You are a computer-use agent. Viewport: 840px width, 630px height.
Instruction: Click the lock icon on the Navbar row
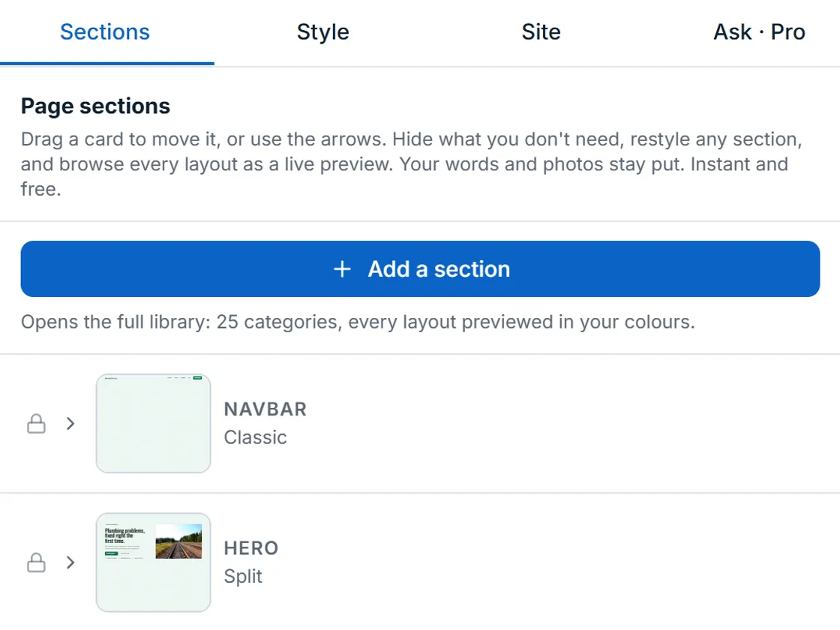point(36,423)
